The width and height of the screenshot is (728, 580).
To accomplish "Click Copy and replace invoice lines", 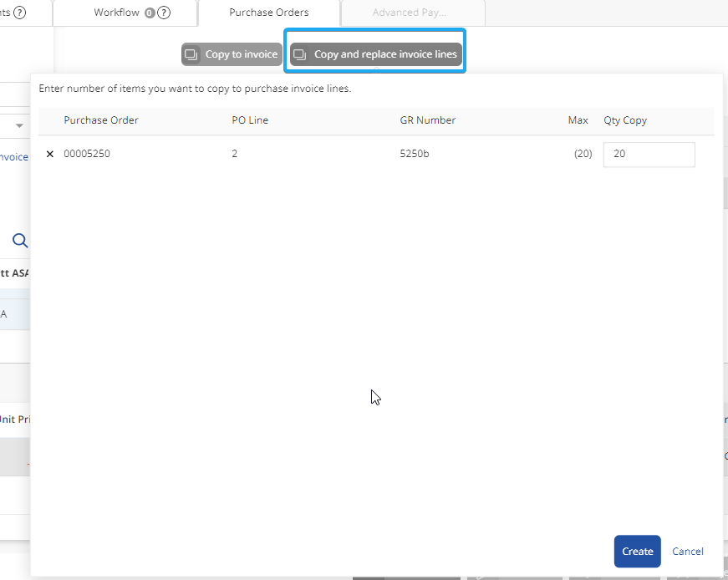I will 376,54.
